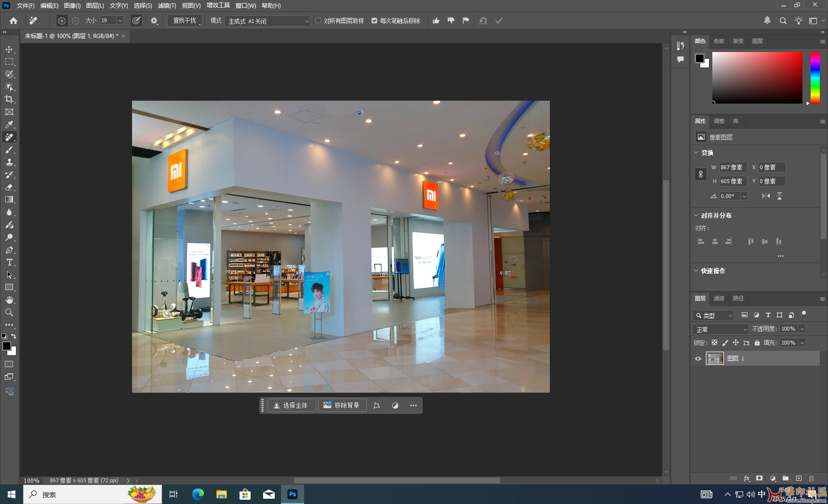Click the rainbow hue slider strip
Image resolution: width=828 pixels, height=504 pixels.
click(815, 78)
